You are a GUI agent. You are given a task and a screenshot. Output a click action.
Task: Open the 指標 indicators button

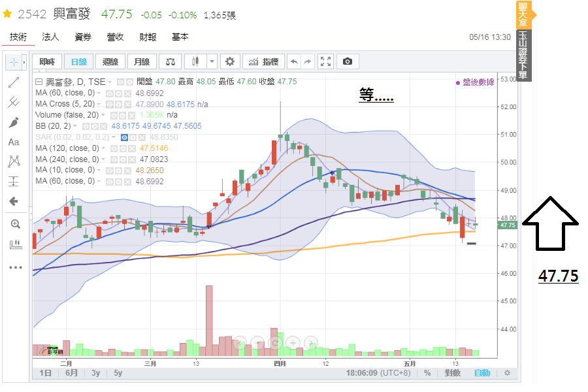pos(264,61)
